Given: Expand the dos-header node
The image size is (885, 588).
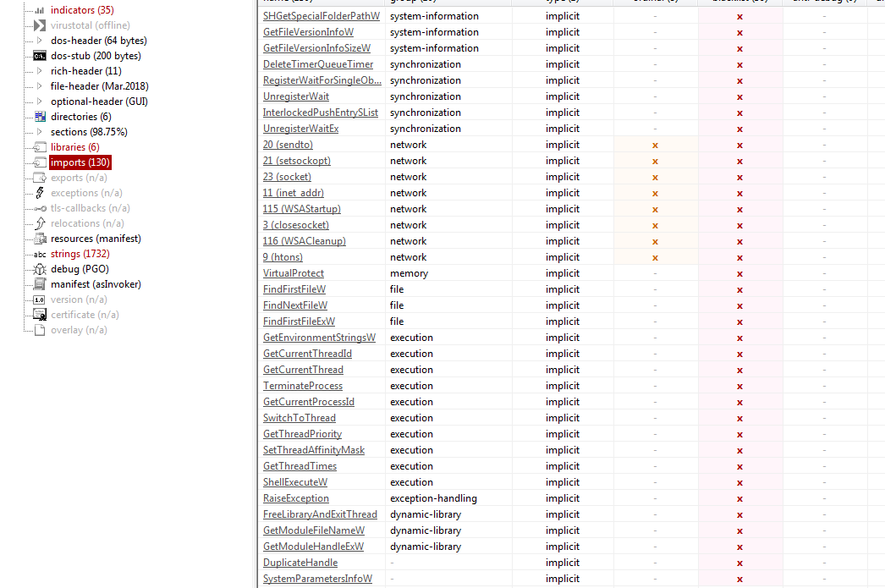Looking at the screenshot, I should coord(40,41).
